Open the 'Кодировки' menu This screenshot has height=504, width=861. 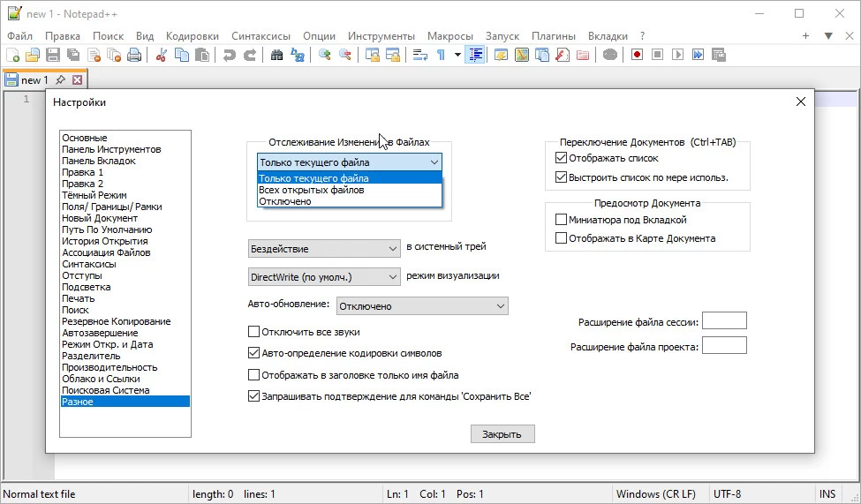point(193,36)
